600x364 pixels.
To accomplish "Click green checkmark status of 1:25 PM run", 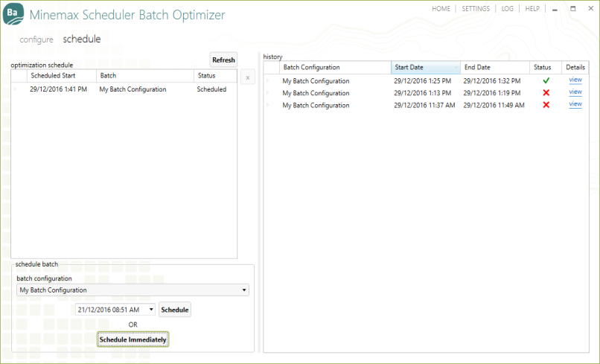I will click(546, 80).
